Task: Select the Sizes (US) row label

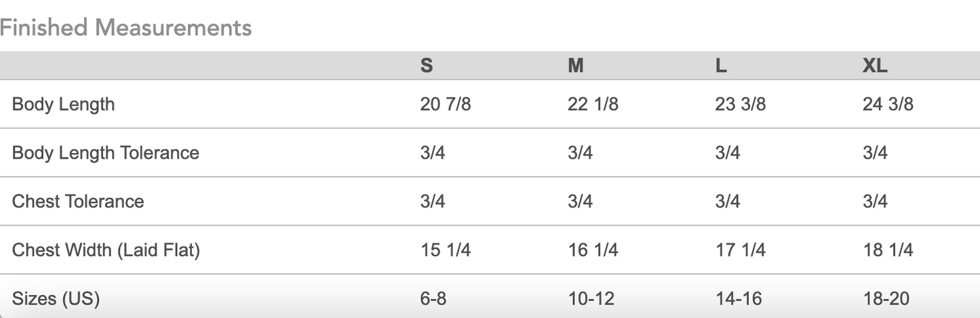Action: tap(56, 298)
